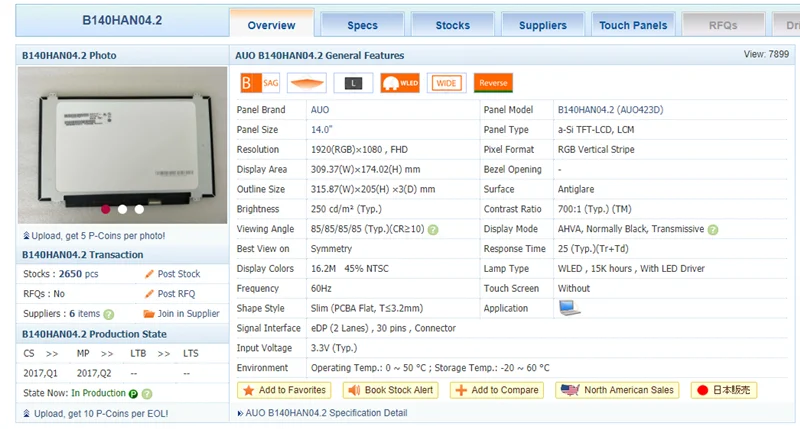The image size is (800, 429).
Task: Click Add to Favorites button
Action: pyautogui.click(x=284, y=390)
